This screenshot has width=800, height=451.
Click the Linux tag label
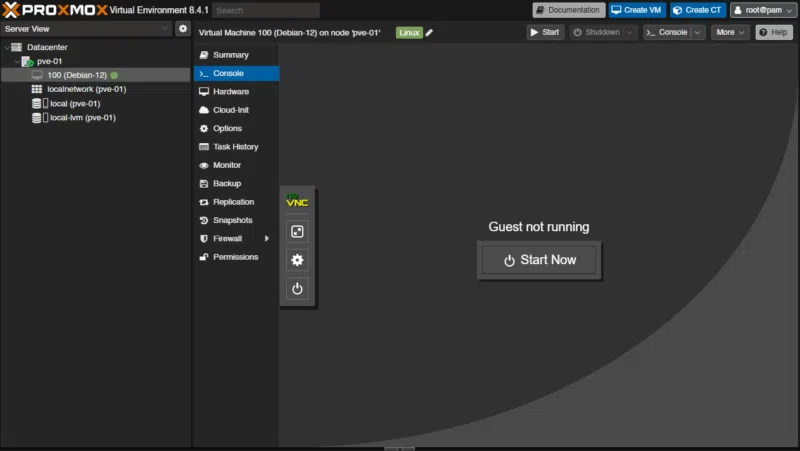(409, 33)
